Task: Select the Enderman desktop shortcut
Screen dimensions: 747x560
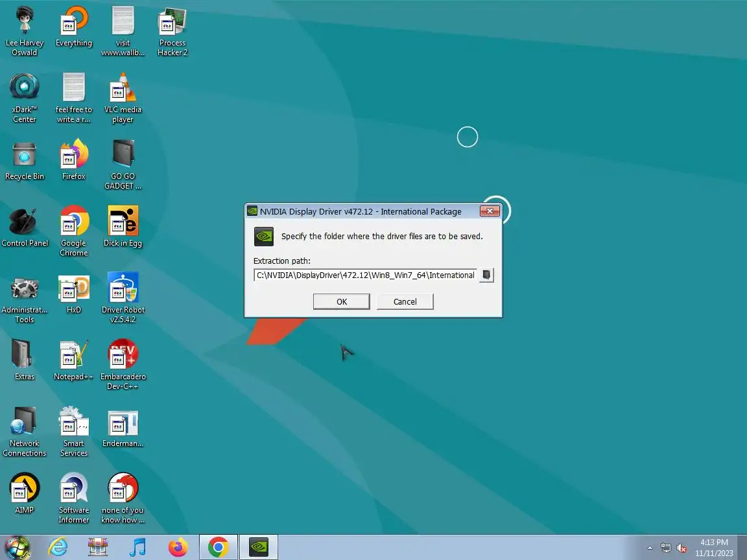Action: (x=123, y=428)
